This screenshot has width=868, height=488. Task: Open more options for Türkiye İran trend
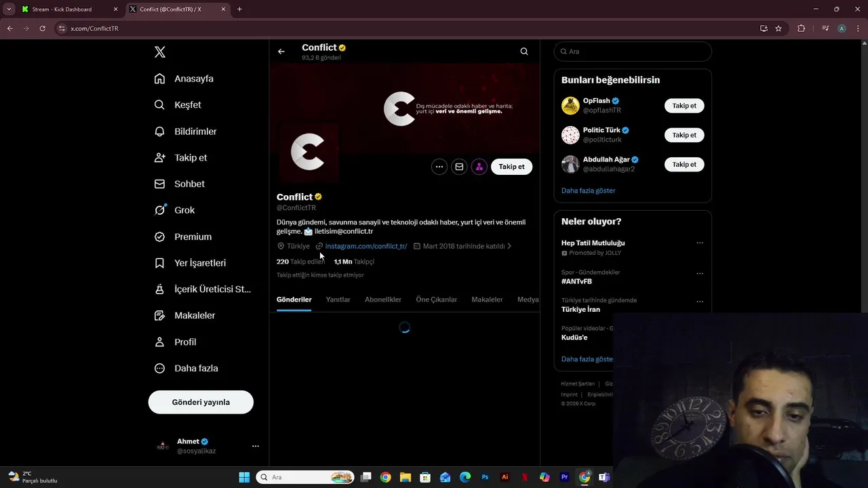[x=700, y=302]
